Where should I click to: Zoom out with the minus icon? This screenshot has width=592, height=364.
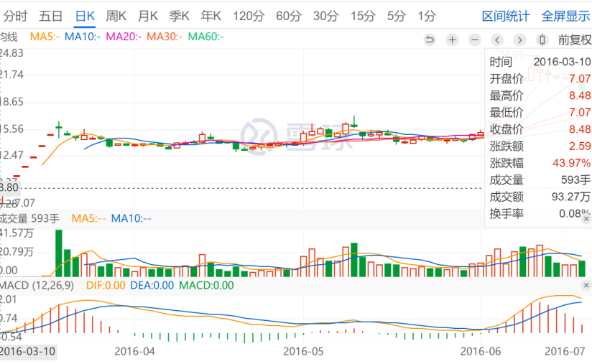pos(474,39)
